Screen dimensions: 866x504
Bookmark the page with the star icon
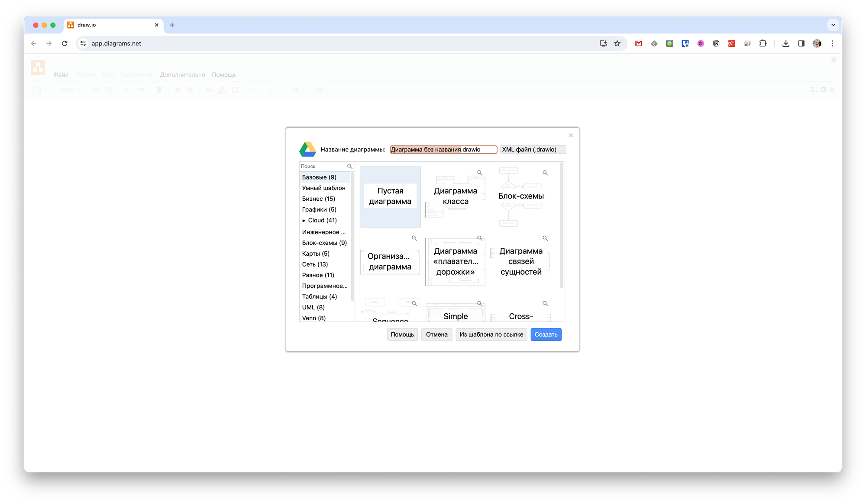point(617,43)
